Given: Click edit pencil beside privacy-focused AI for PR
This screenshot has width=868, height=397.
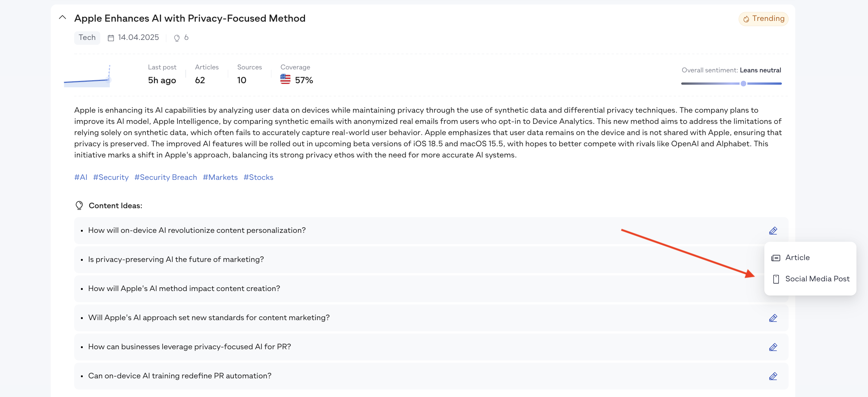Looking at the screenshot, I should [x=773, y=347].
